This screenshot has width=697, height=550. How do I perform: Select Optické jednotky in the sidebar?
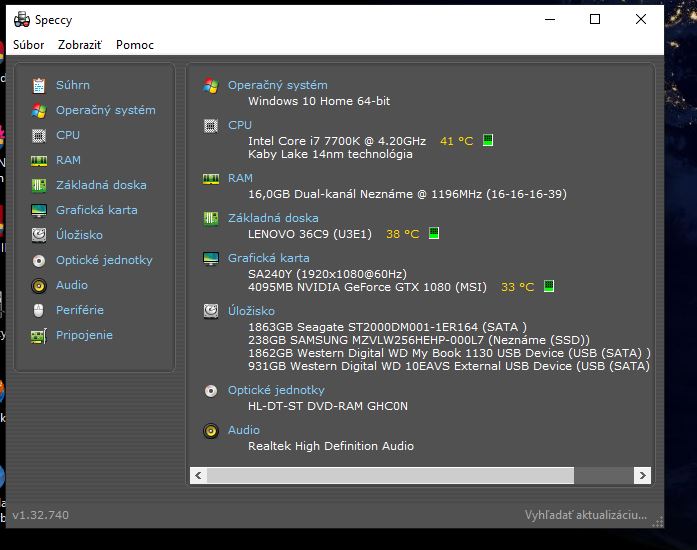pyautogui.click(x=104, y=260)
